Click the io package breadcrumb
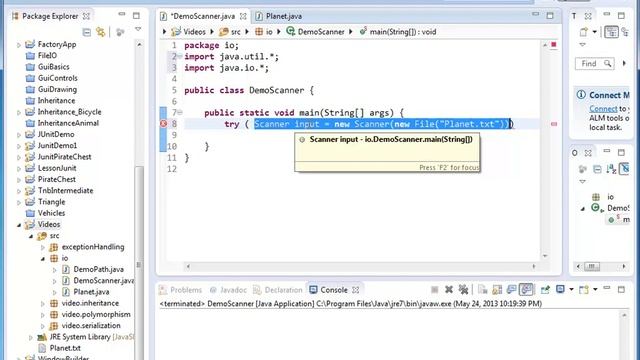Viewport: 640px width, 360px height. (x=264, y=32)
